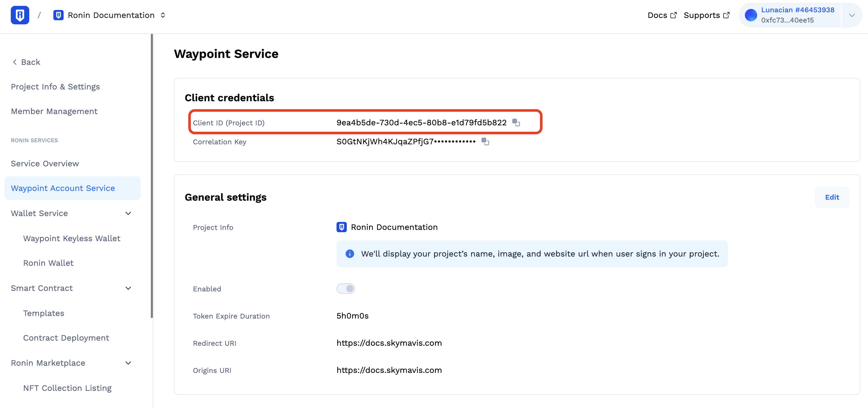Click the sidebar vertical scrollbar
Viewport: 868px width, 408px height.
click(x=152, y=176)
